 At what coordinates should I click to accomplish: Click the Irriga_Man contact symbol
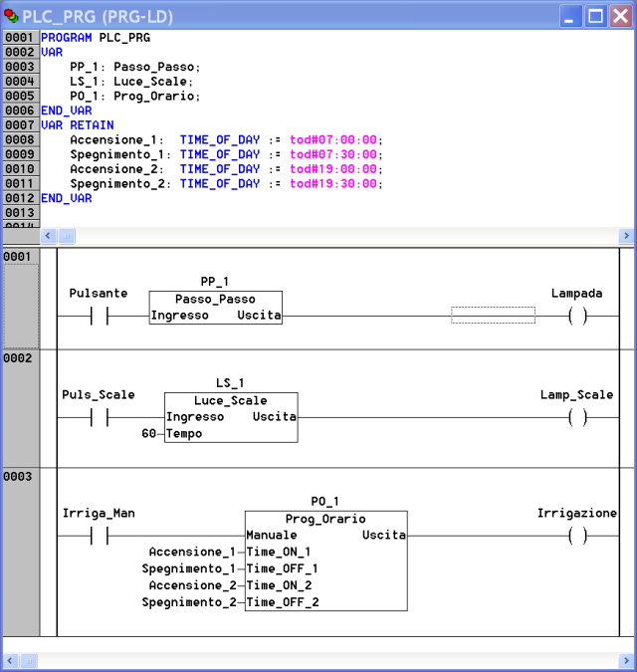[x=99, y=536]
